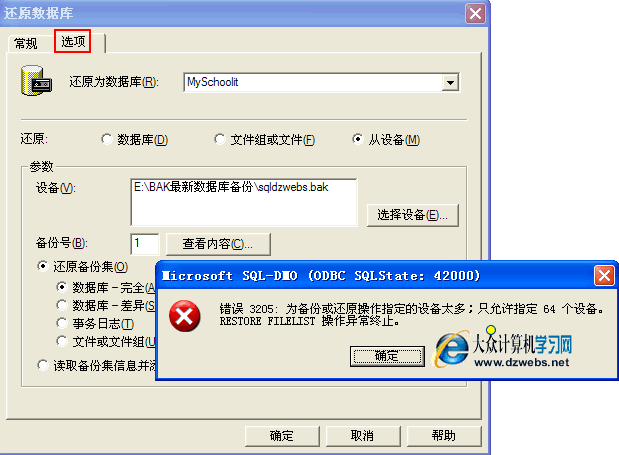The image size is (619, 455).
Task: Click the 查看内容(C)... button
Action: click(218, 244)
